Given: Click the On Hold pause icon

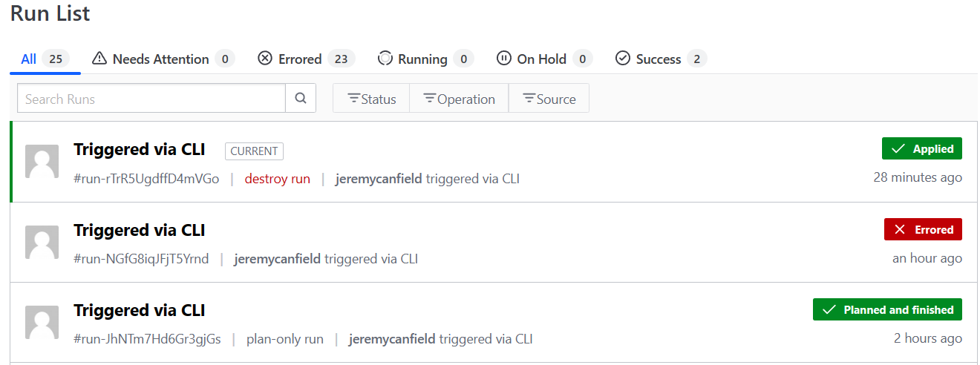Looking at the screenshot, I should pos(504,58).
